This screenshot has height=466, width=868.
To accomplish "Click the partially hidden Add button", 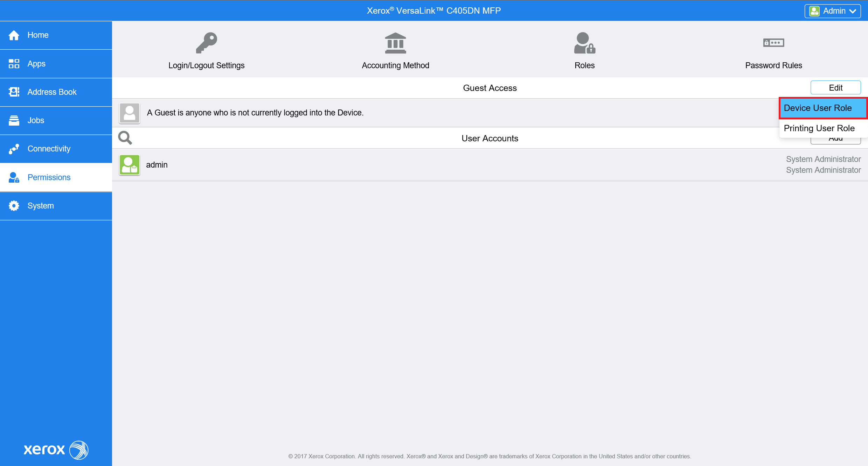I will tap(835, 141).
